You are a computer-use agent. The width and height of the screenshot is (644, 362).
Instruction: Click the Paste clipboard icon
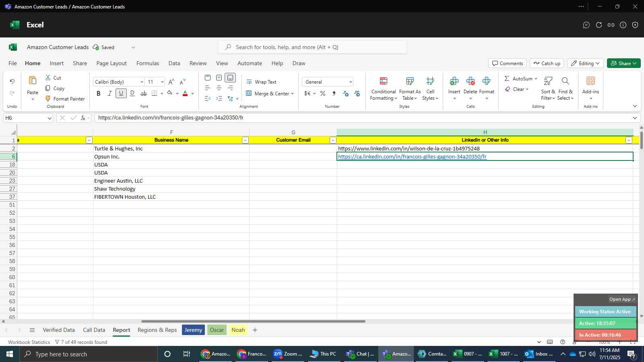click(x=33, y=80)
